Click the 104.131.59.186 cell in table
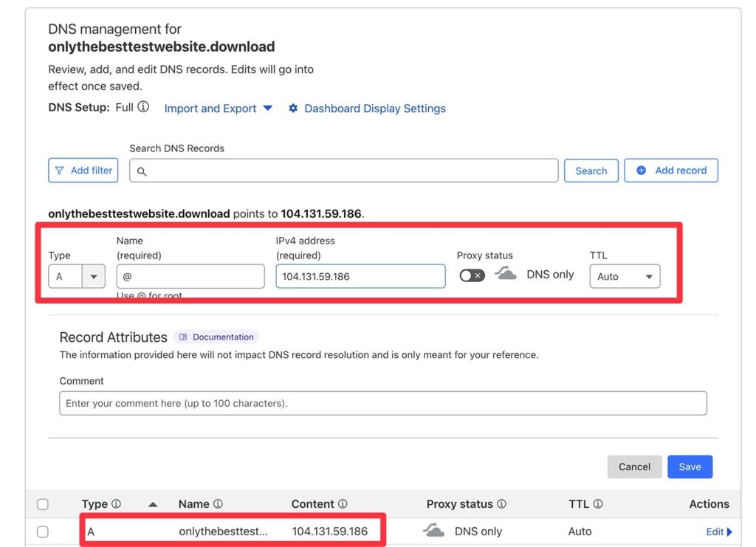Screen dimensions: 756x547 tap(330, 531)
